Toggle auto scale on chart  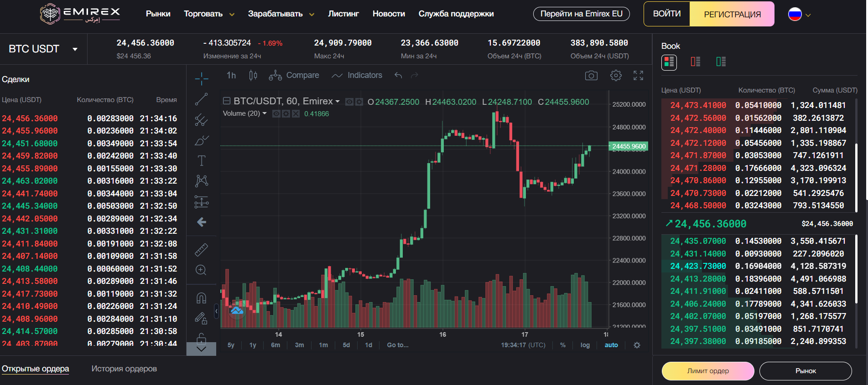click(x=611, y=345)
